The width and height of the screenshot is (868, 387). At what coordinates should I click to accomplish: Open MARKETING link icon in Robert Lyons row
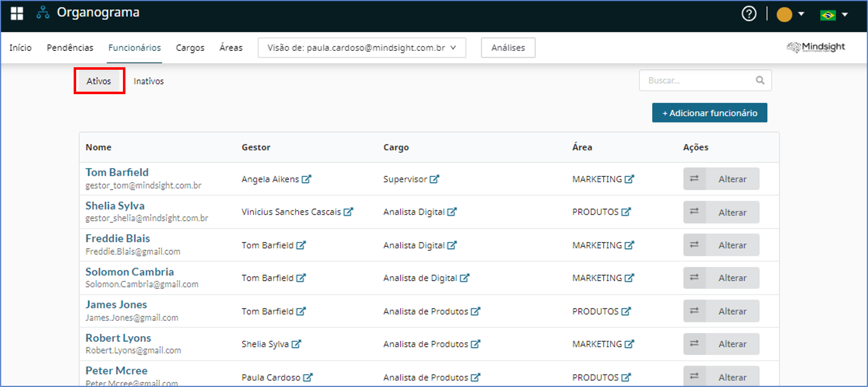[x=630, y=344]
